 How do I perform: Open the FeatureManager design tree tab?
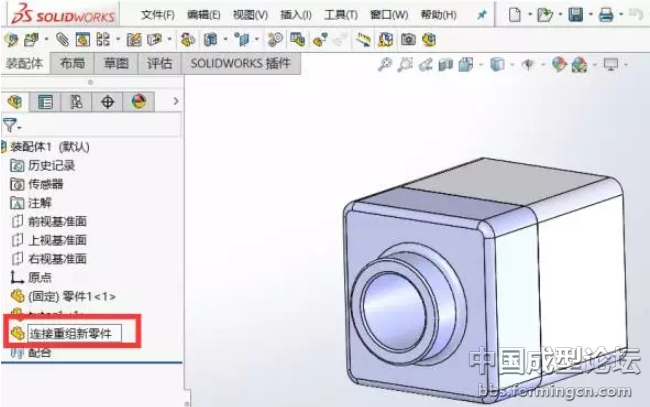14,102
